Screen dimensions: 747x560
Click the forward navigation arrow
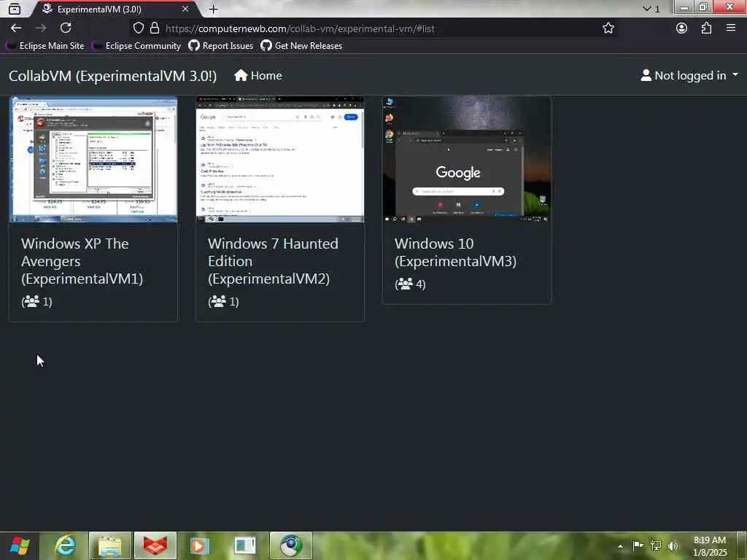click(41, 28)
